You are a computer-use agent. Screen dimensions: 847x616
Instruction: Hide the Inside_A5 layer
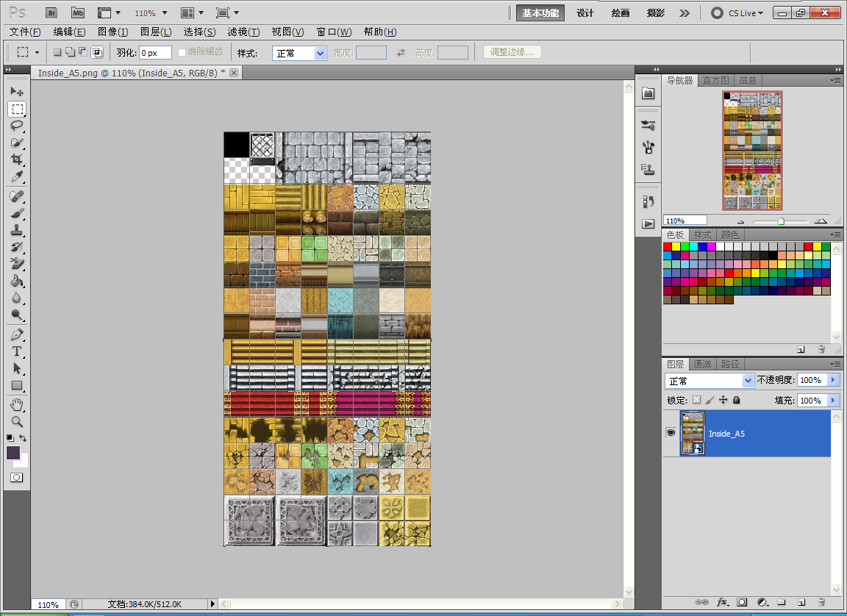pos(671,433)
